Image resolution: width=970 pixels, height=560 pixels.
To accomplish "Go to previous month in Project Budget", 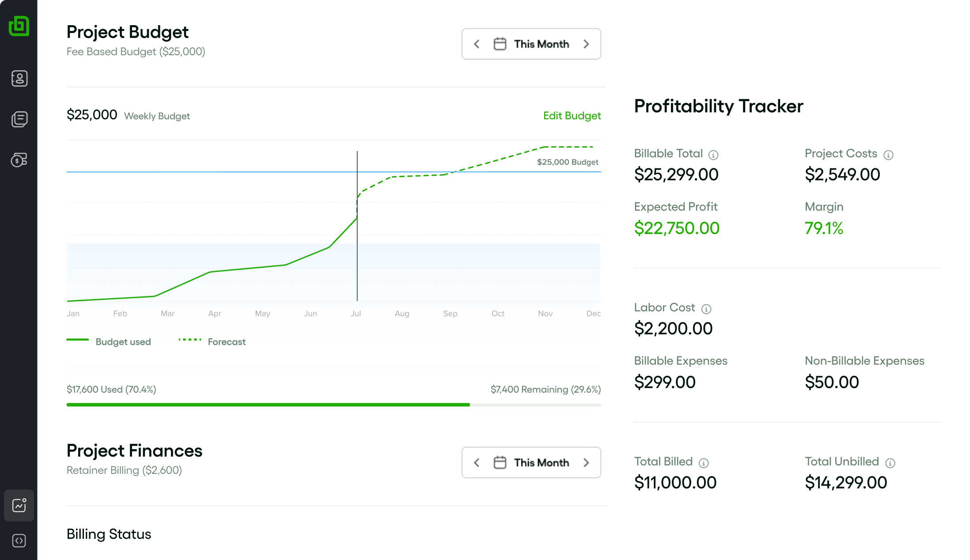I will (477, 44).
